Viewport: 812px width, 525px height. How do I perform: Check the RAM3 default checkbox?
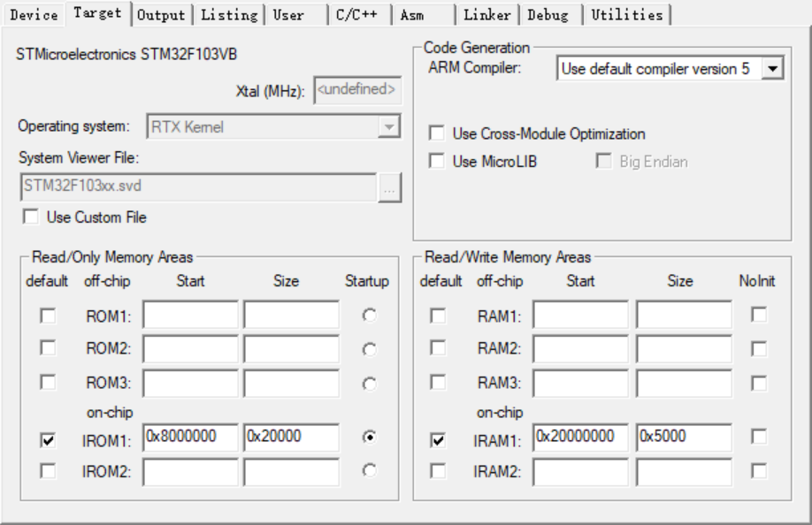click(x=438, y=382)
